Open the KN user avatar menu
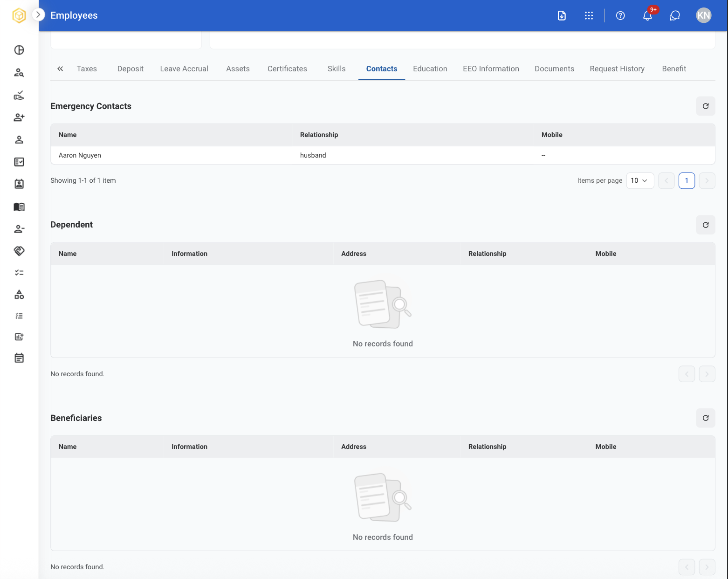This screenshot has height=579, width=728. 704,15
